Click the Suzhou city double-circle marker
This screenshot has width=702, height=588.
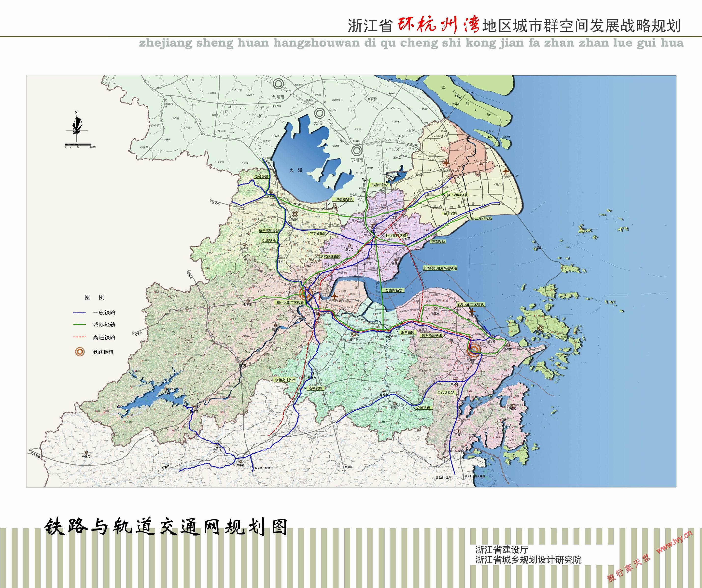click(357, 151)
